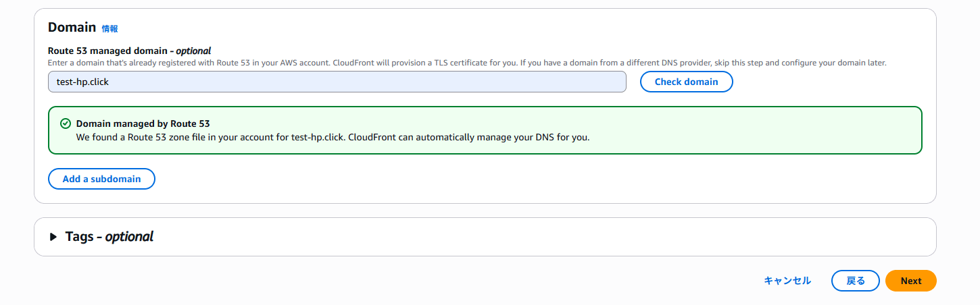The width and height of the screenshot is (980, 305).
Task: Click the Domain managed by Route 53 title
Action: (x=143, y=124)
